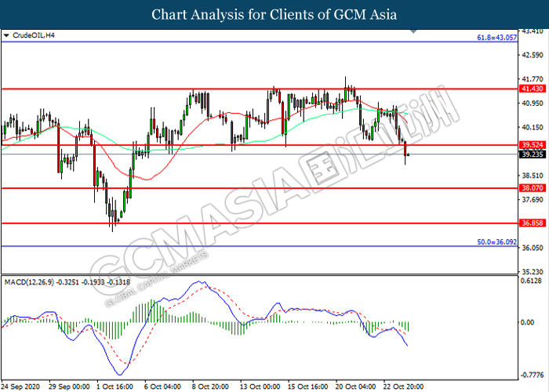549x392 pixels.
Task: Click the 22 Oct 20:00 time label
Action: pos(403,387)
